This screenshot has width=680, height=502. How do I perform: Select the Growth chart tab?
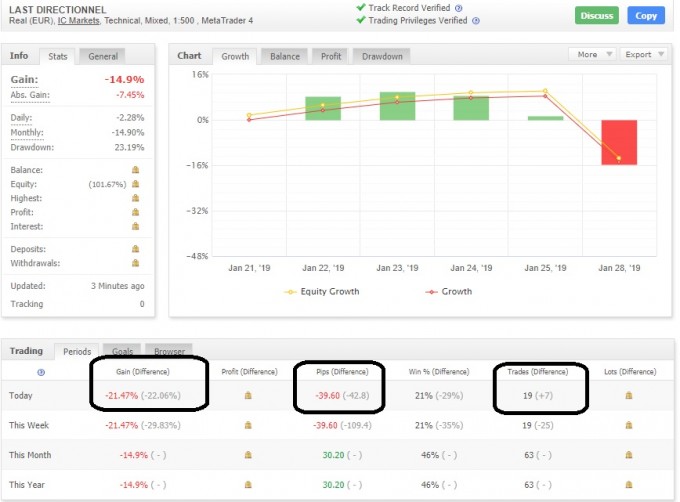pyautogui.click(x=235, y=56)
